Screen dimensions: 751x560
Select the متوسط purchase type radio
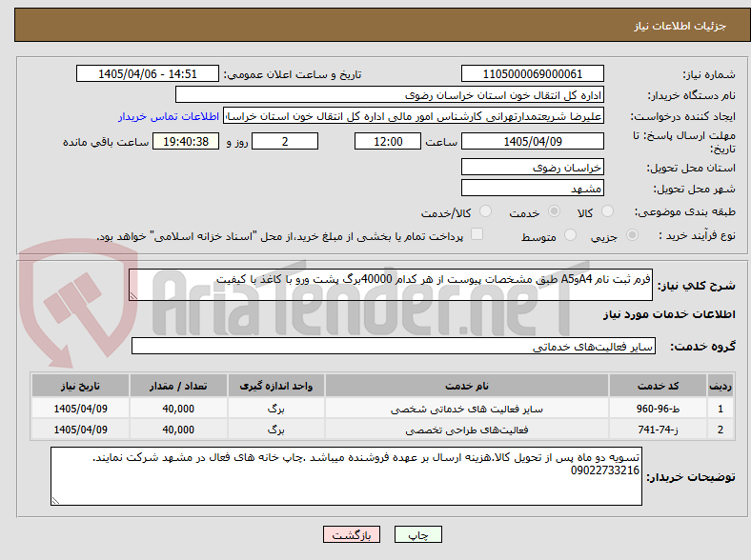[x=570, y=235]
